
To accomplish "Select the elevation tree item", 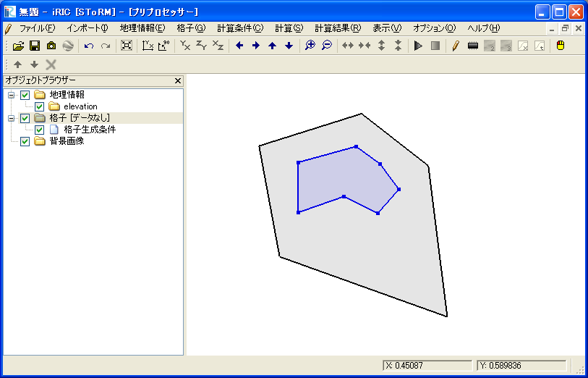I will (x=80, y=106).
